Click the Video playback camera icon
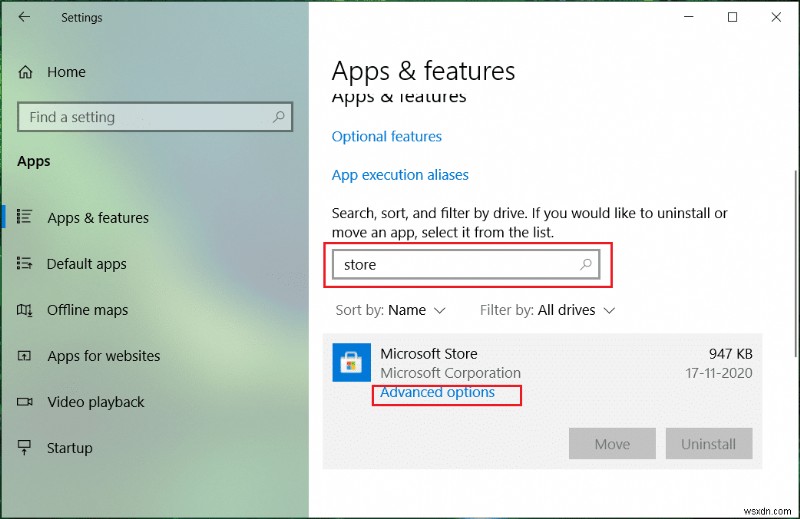 click(x=24, y=402)
